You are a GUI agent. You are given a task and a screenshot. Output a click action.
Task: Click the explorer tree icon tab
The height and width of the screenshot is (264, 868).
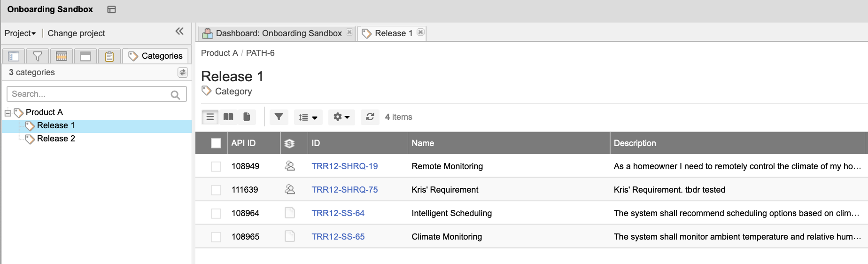[14, 56]
